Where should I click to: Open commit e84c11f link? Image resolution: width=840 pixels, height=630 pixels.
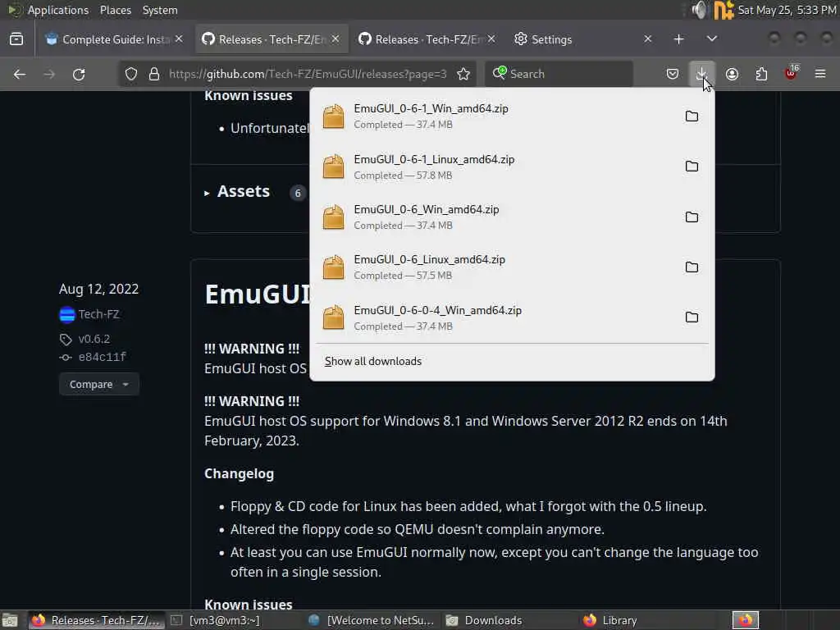[103, 357]
